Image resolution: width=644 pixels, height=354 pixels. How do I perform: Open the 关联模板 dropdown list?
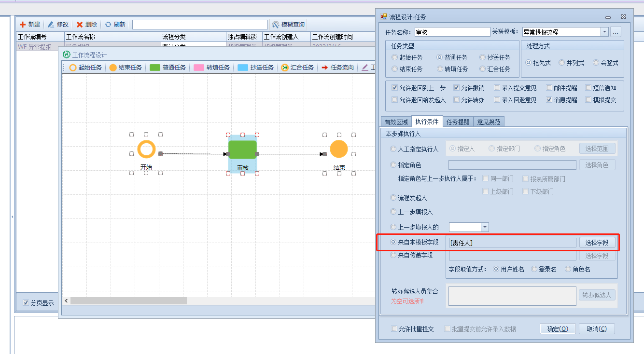point(604,32)
